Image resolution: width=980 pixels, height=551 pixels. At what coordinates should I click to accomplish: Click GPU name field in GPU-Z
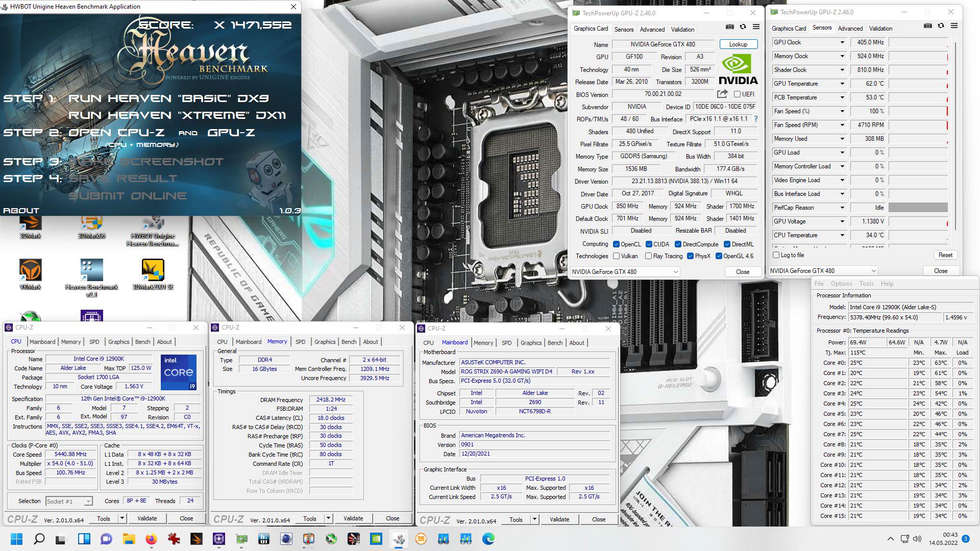[x=663, y=44]
